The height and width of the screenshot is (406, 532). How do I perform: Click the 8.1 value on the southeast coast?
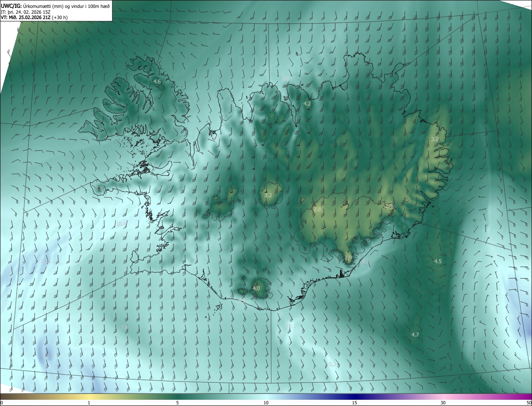[365, 262]
